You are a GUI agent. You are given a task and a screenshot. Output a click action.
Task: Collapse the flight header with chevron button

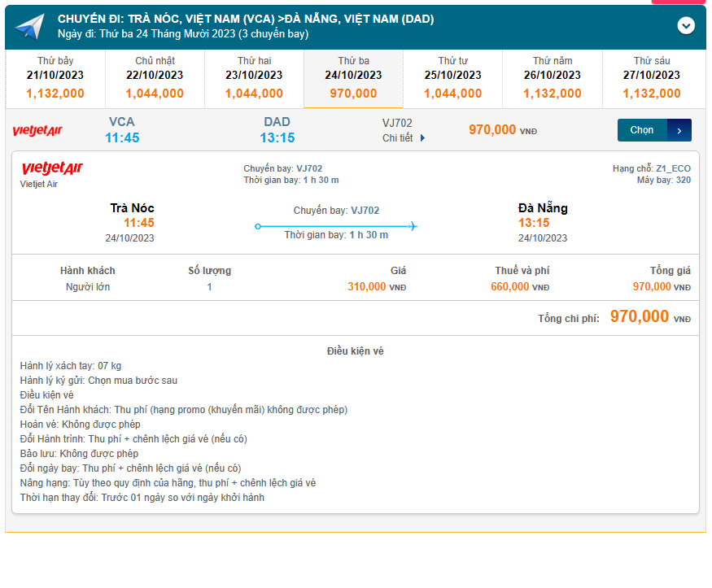(x=686, y=26)
